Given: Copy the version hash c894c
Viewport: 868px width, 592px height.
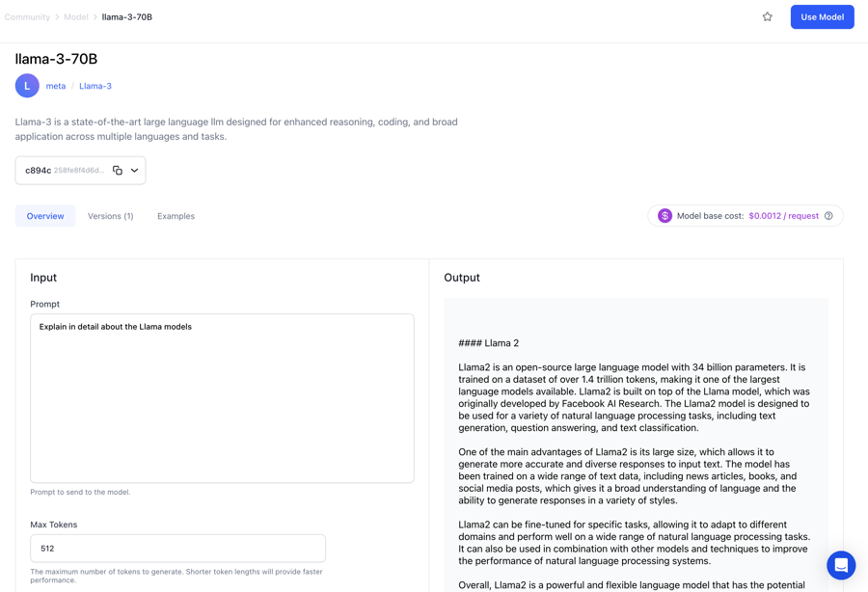Looking at the screenshot, I should tap(118, 171).
